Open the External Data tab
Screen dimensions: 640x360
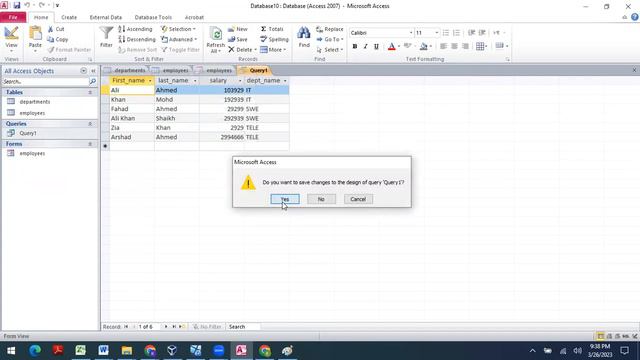[106, 18]
